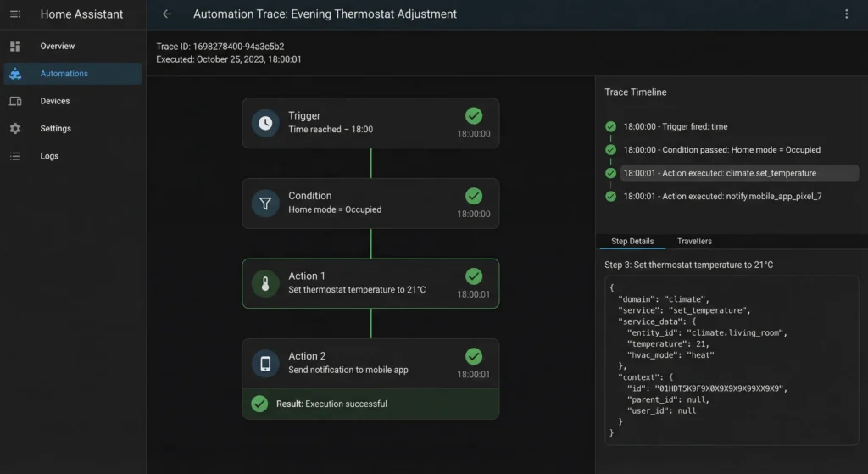Click checkmark beside climate.set_temperature timeline entry
Screen dimensions: 868x474
coord(610,173)
